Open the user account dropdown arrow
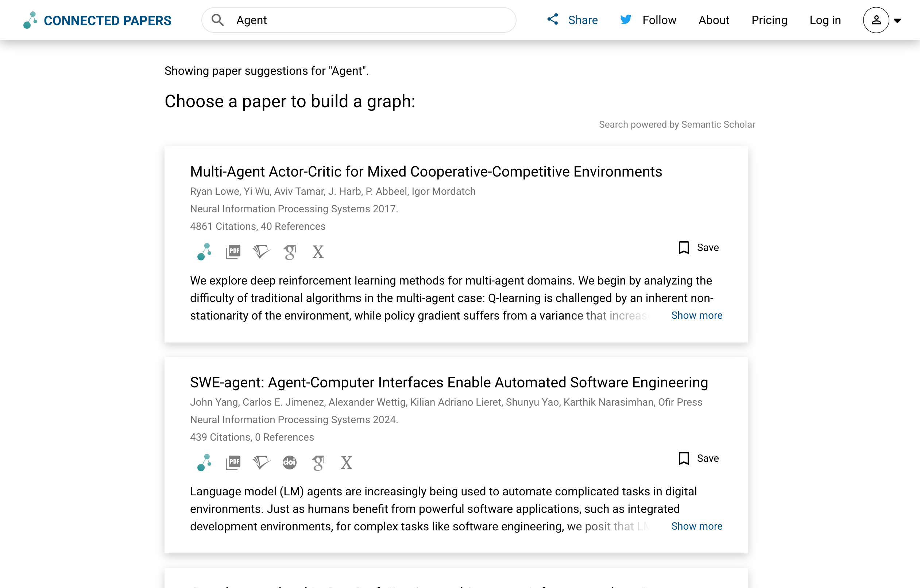This screenshot has height=588, width=920. click(x=897, y=21)
